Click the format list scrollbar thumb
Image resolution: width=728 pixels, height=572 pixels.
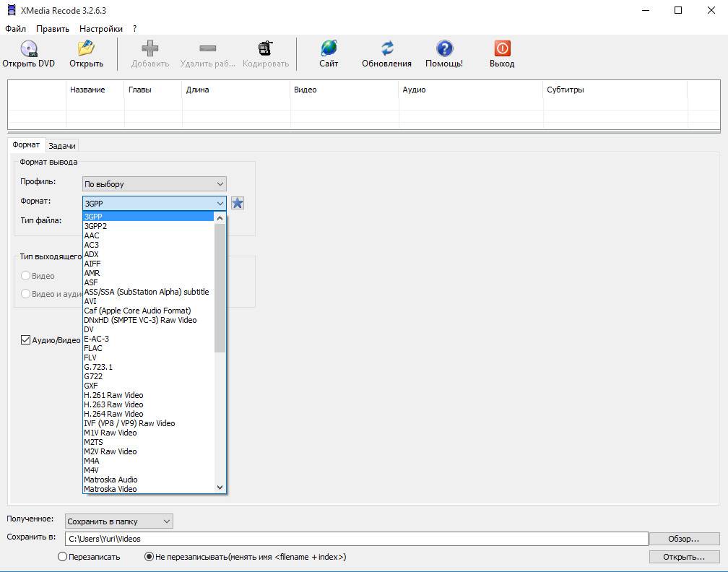[220, 288]
